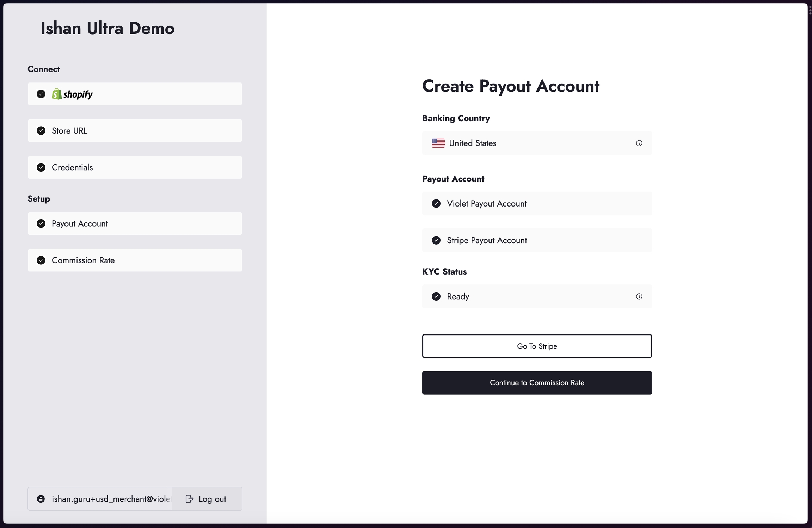The height and width of the screenshot is (528, 812).
Task: Click the Go To Stripe button
Action: tap(537, 346)
